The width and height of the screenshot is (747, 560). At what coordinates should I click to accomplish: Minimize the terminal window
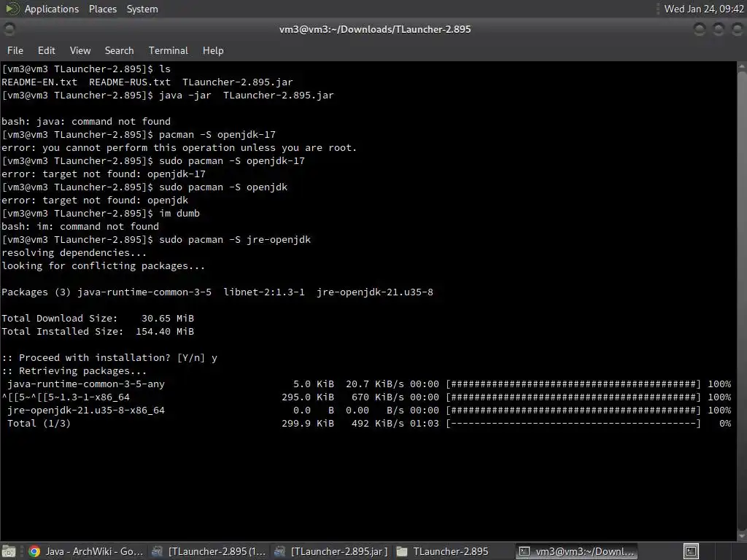tap(700, 29)
